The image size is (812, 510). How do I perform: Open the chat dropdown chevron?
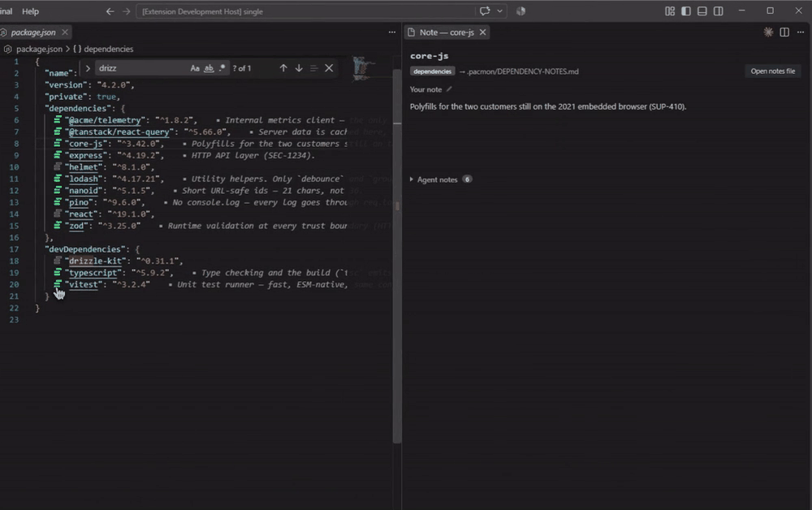(x=499, y=11)
